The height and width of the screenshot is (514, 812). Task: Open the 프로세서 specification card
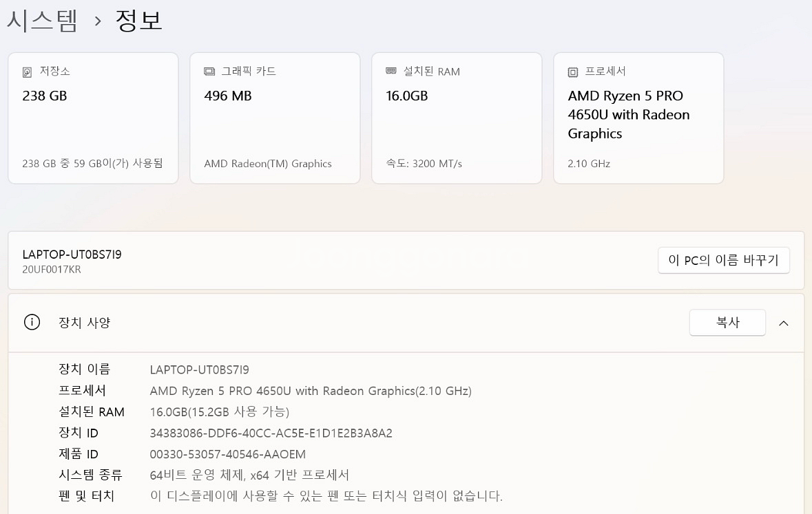pos(638,117)
